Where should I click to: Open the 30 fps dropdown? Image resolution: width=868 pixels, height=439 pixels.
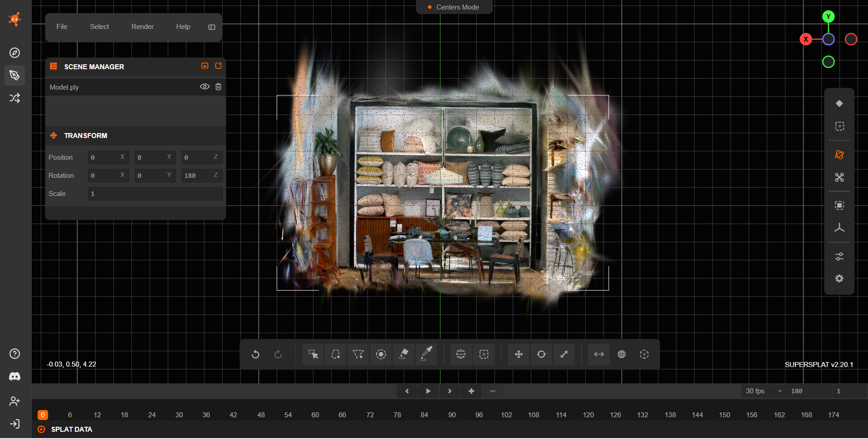click(x=764, y=391)
